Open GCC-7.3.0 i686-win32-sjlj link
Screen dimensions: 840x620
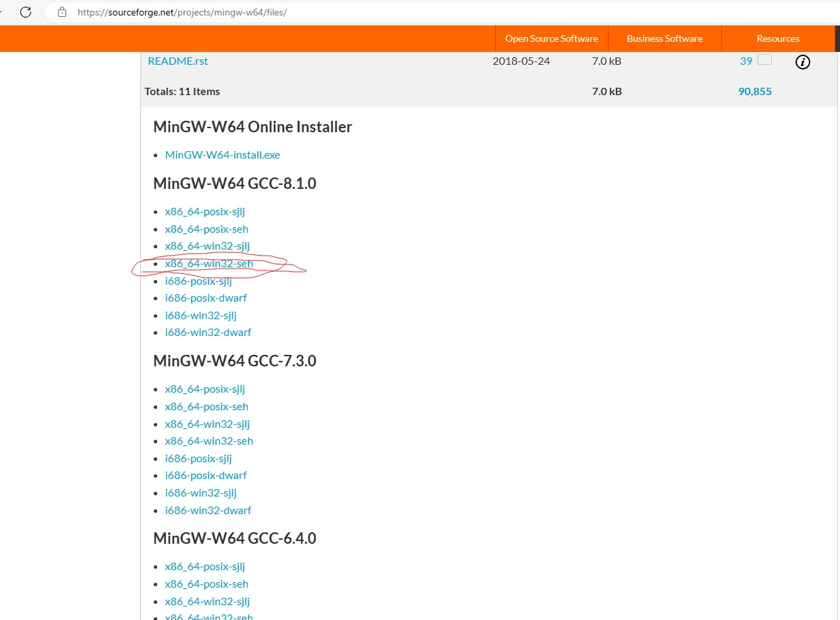coord(201,492)
